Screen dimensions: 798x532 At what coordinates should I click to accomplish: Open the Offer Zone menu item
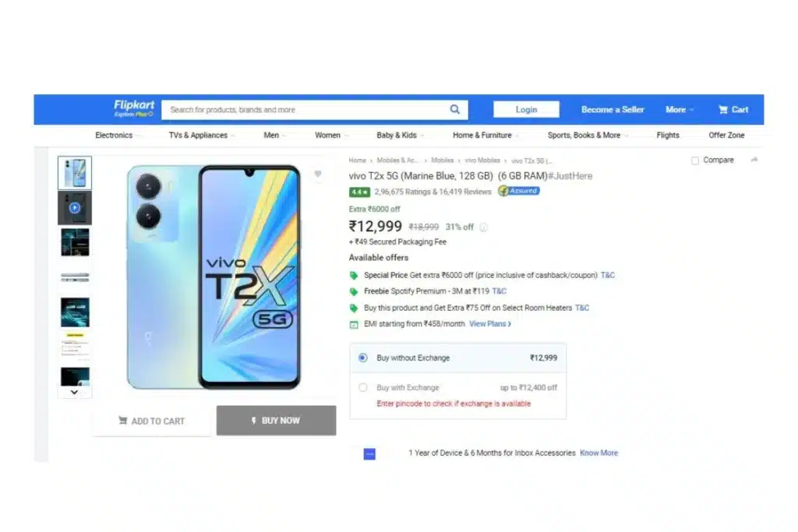(726, 136)
